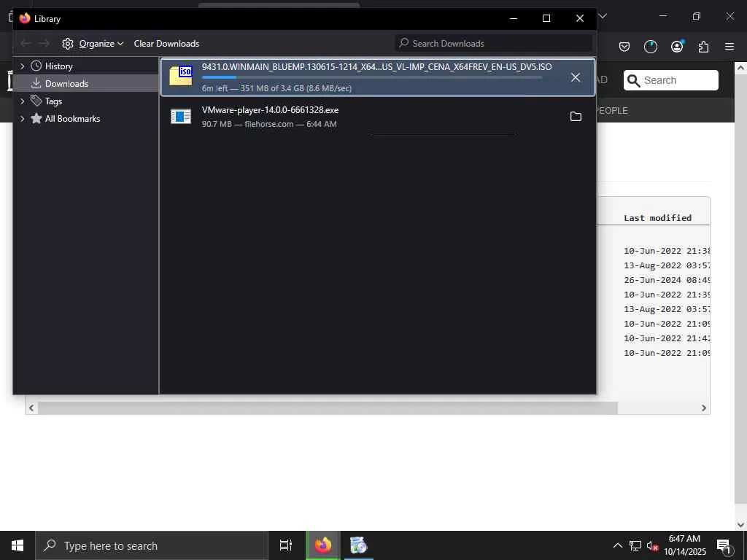The width and height of the screenshot is (747, 560).
Task: Open Task View on taskbar
Action: point(286,545)
